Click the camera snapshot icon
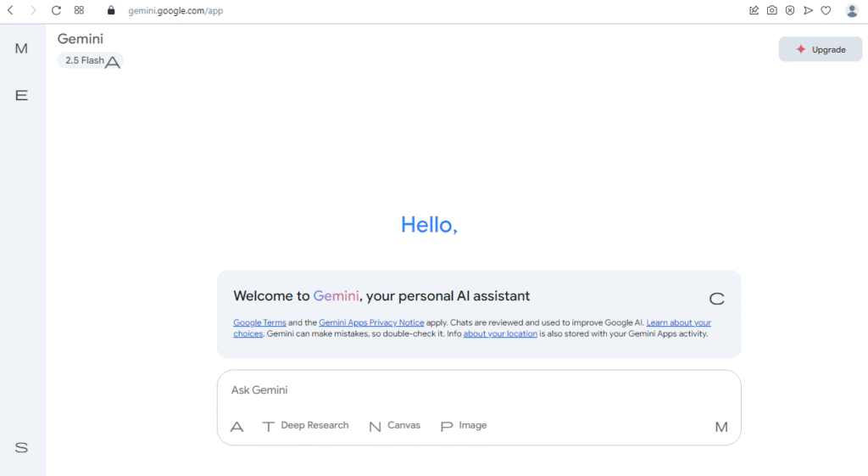 tap(771, 10)
